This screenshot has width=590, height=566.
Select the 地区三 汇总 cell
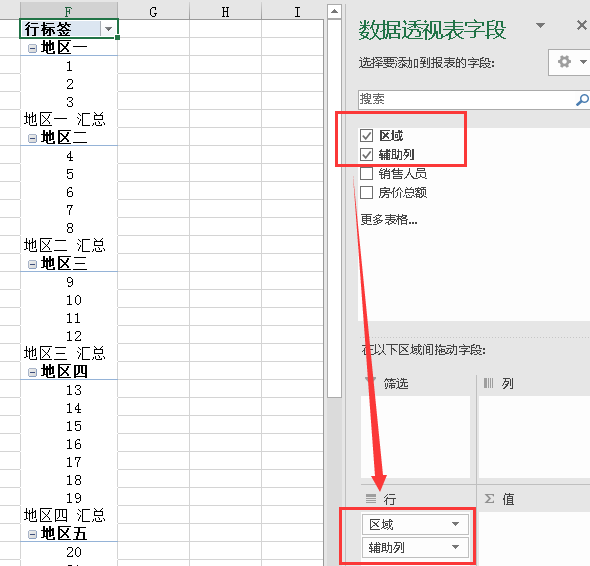tap(69, 353)
